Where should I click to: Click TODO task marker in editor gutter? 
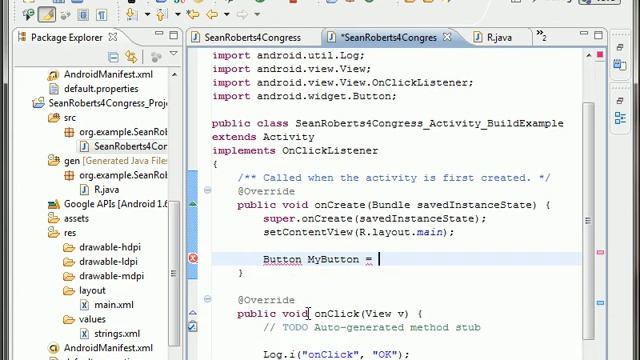pyautogui.click(x=193, y=327)
